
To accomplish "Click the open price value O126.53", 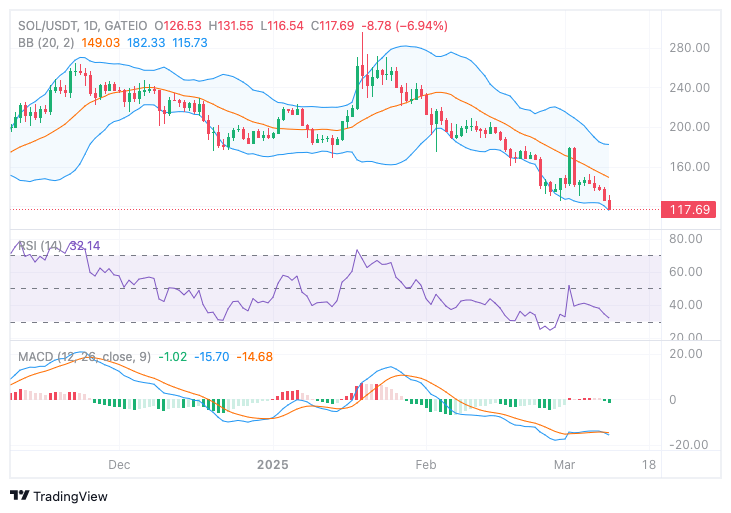I will [x=178, y=26].
